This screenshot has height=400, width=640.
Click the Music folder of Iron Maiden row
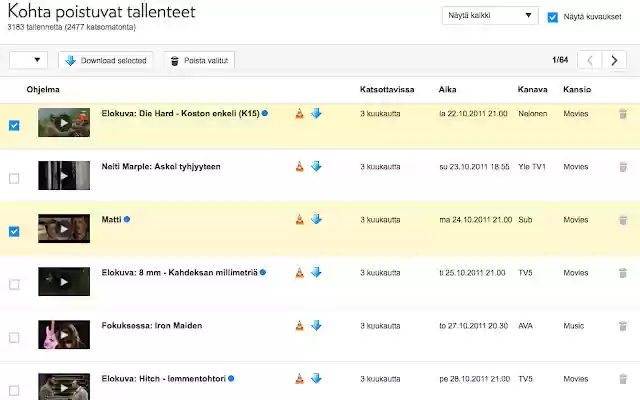[573, 326]
